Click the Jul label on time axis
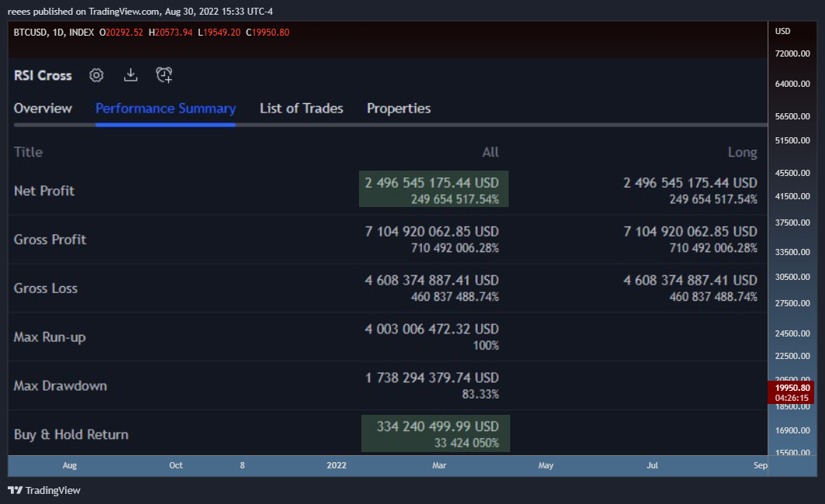Screen dimensions: 825x504 (x=652, y=465)
